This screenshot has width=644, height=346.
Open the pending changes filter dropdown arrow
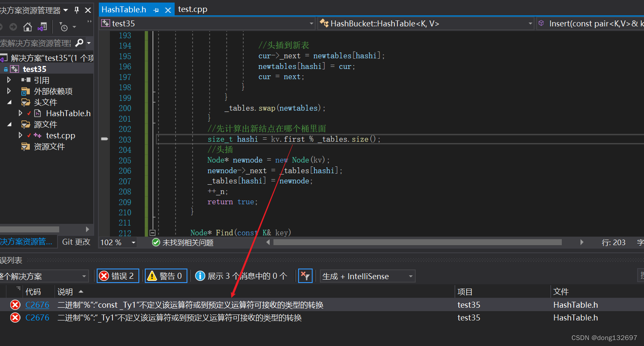(75, 27)
